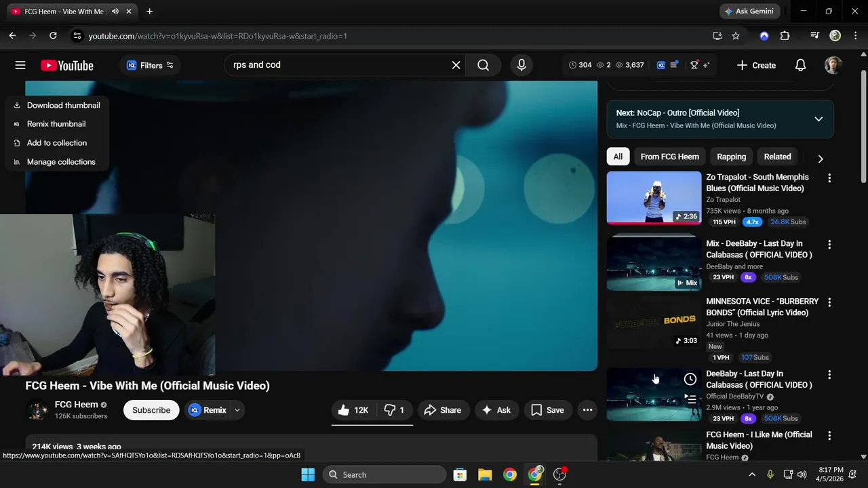This screenshot has height=488, width=868.
Task: Click the vidIQ sparkle AI icon
Action: (706, 65)
